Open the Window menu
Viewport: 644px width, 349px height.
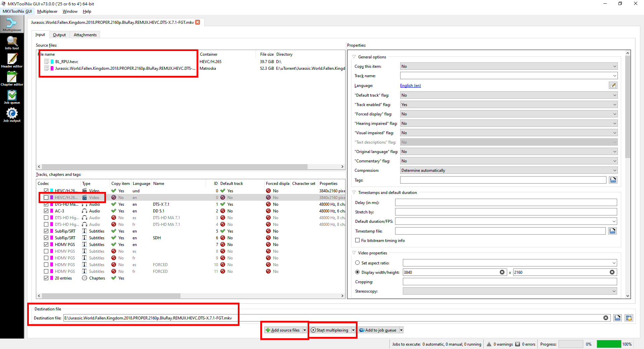coord(70,11)
